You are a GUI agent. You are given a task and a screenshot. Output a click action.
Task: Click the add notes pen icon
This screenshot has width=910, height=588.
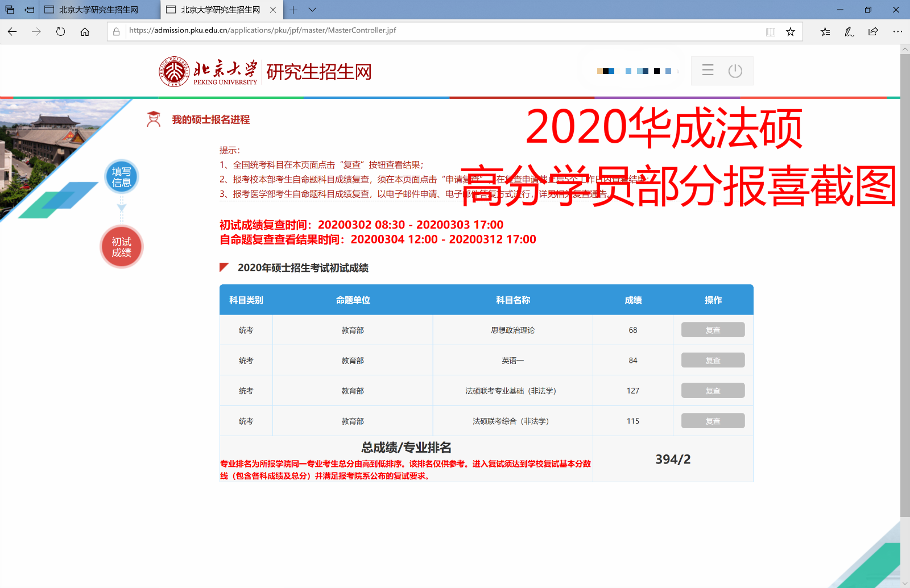coord(849,32)
